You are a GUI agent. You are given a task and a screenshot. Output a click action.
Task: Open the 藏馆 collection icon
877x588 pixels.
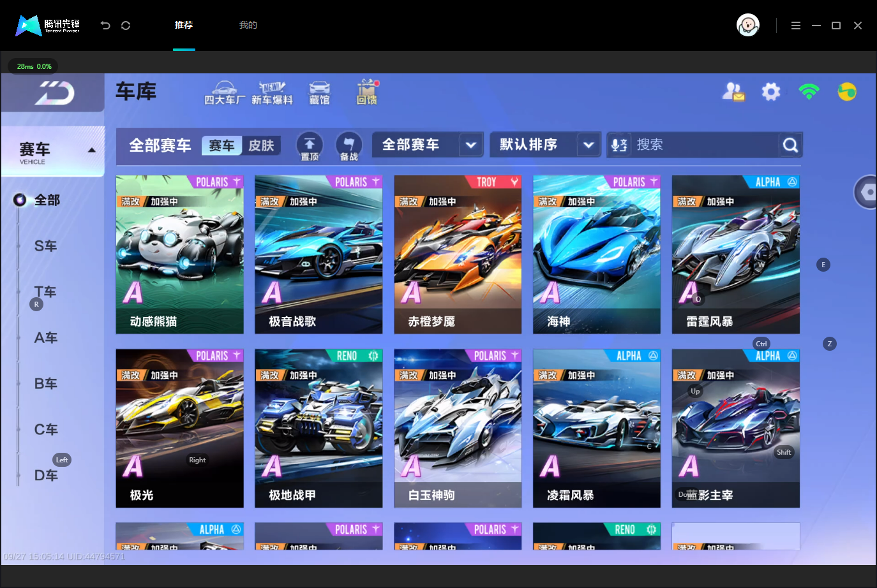tap(319, 92)
